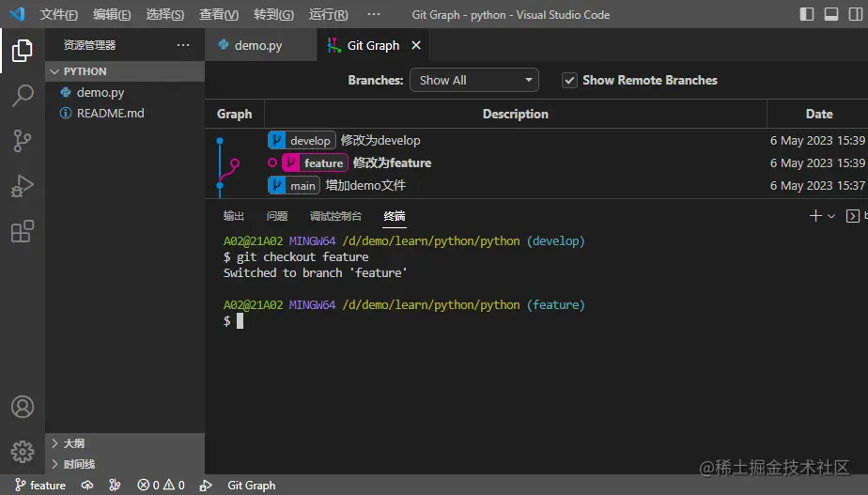
Task: Open the 运行(R) menu
Action: point(328,14)
